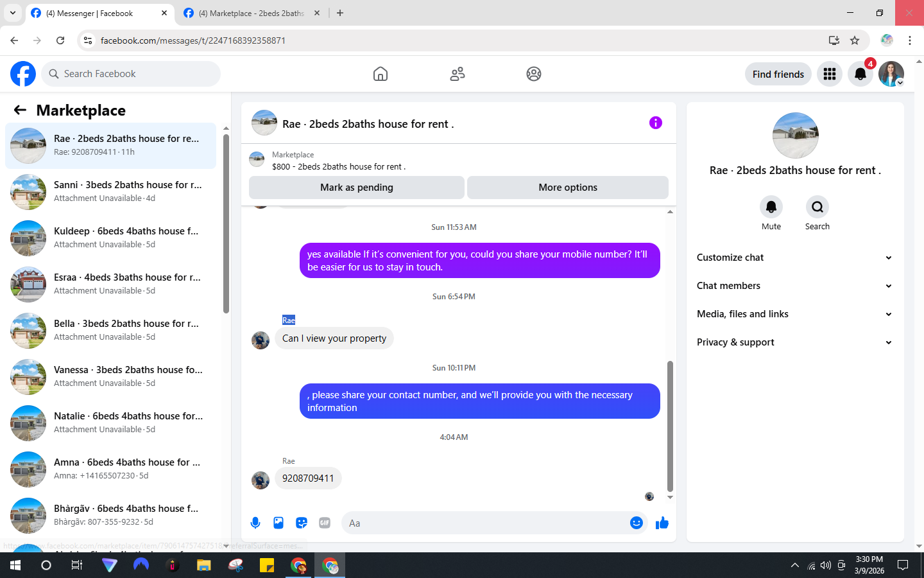
Task: Send a thumbs-up like
Action: pyautogui.click(x=662, y=523)
